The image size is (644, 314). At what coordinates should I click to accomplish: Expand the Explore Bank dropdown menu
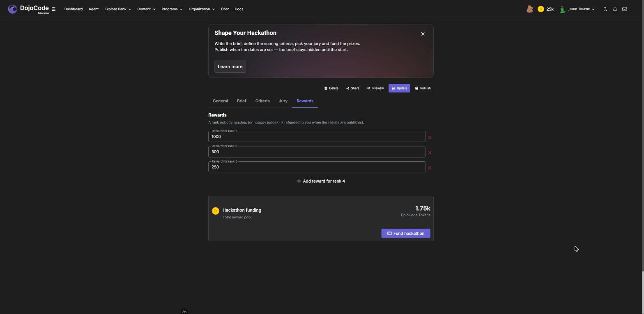117,9
